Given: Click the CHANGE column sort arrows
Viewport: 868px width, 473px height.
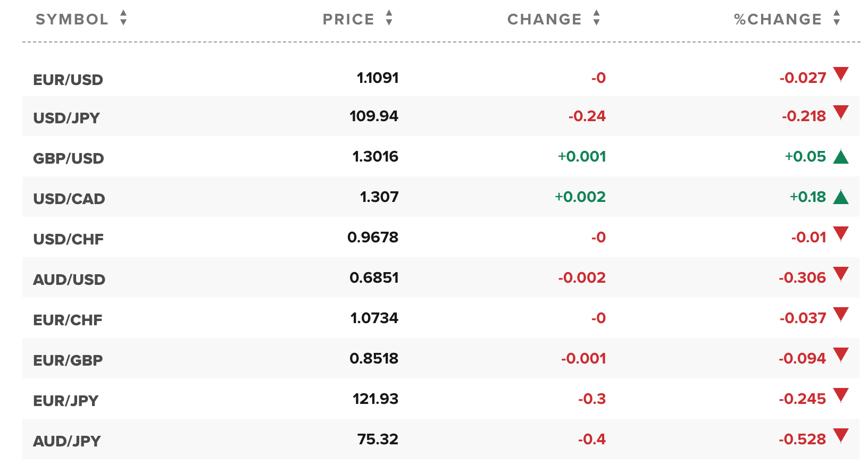Looking at the screenshot, I should (x=597, y=18).
